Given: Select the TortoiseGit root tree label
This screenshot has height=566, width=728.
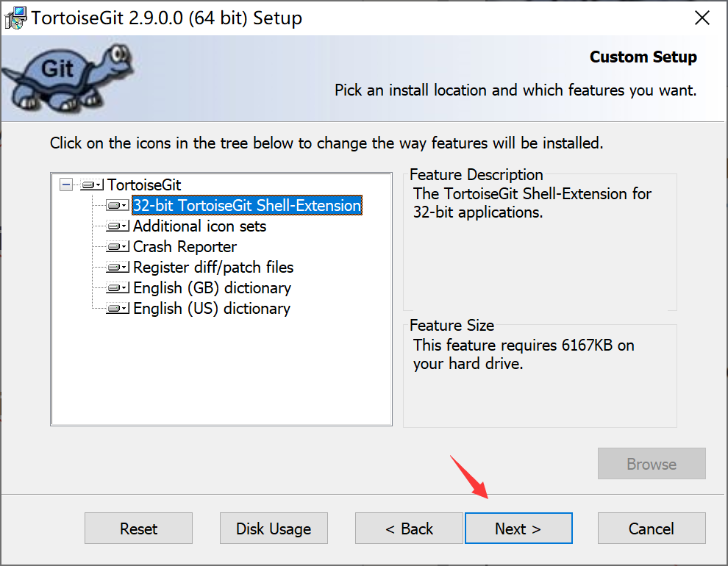Looking at the screenshot, I should (144, 185).
